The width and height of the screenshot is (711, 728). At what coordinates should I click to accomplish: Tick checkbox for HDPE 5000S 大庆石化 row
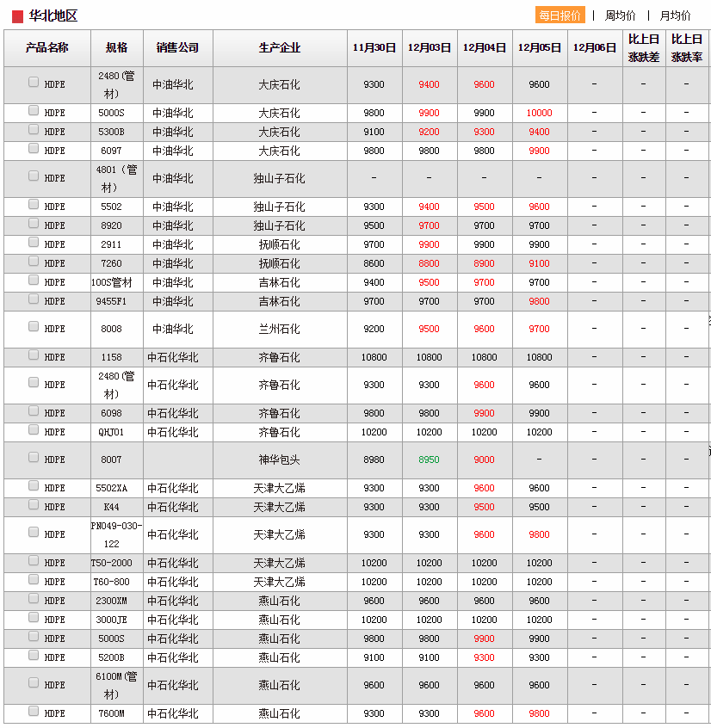(34, 110)
